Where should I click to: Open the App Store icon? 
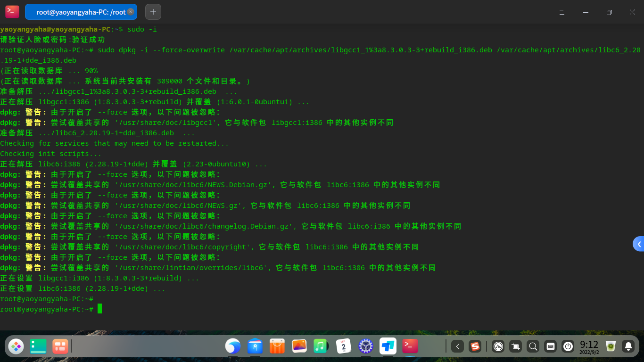pyautogui.click(x=277, y=346)
